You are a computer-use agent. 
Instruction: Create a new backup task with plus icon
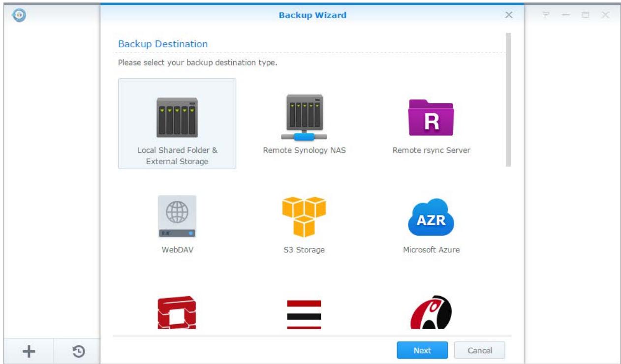(x=29, y=351)
